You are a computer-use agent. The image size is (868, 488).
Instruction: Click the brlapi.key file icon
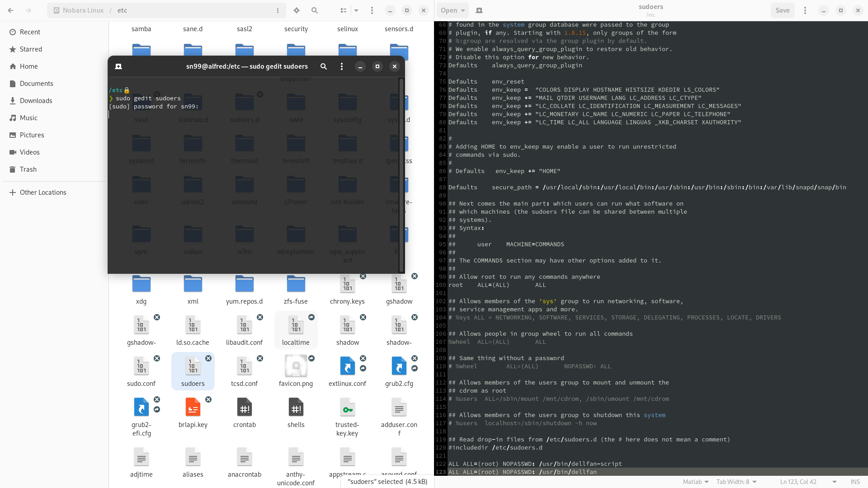(x=193, y=408)
